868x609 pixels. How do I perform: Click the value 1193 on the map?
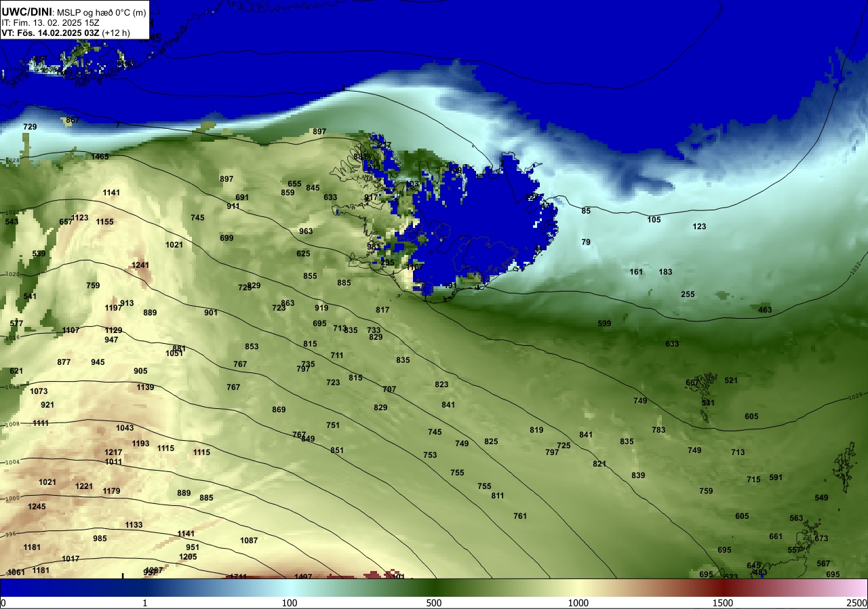(140, 444)
